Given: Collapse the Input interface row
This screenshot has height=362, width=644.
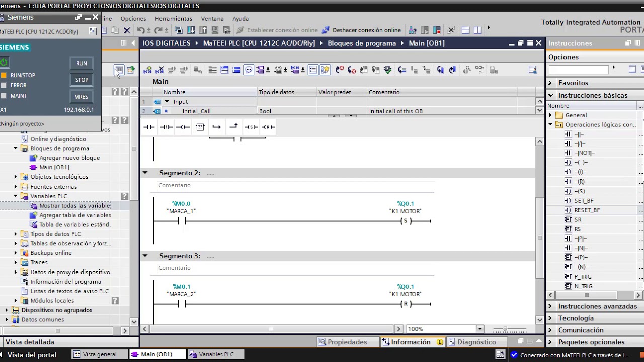Looking at the screenshot, I should point(167,102).
